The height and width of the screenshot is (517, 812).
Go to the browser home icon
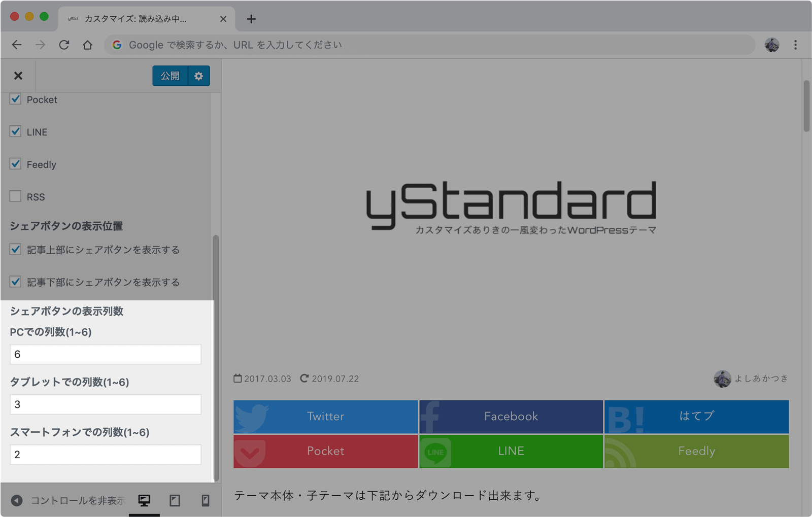click(x=87, y=45)
